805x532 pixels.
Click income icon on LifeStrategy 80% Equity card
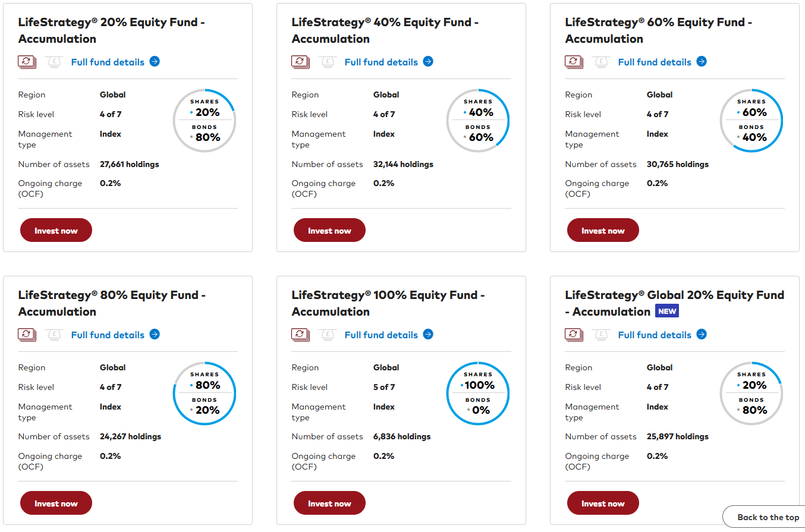tap(54, 335)
